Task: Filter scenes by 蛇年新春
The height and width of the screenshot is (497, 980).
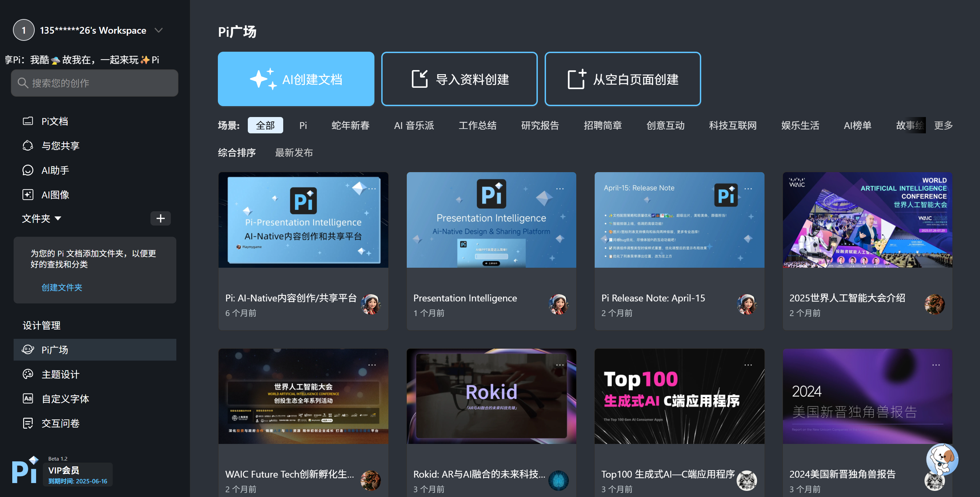Action: pyautogui.click(x=350, y=126)
